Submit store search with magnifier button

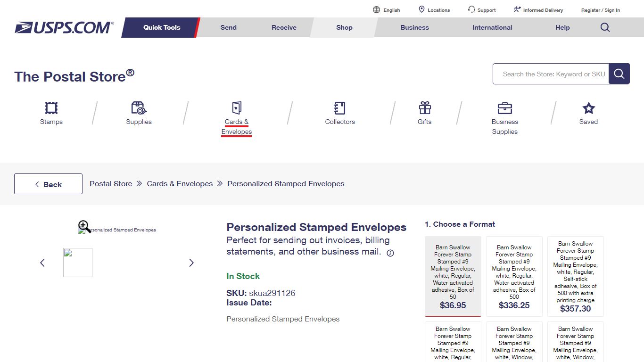click(x=619, y=74)
